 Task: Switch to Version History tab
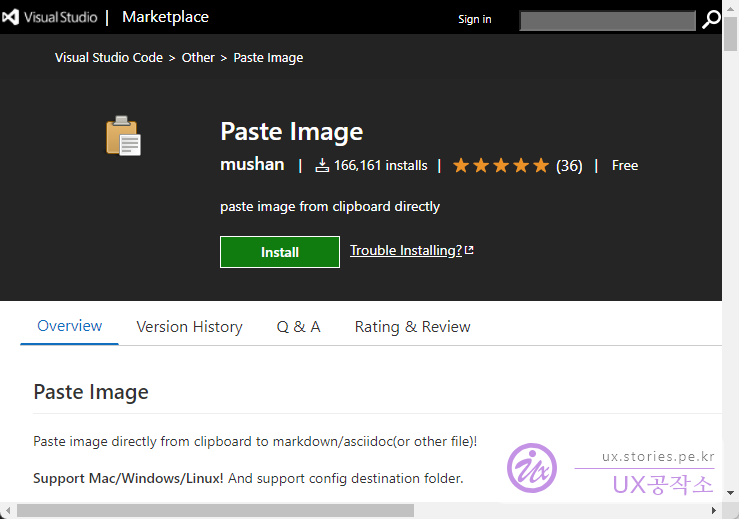[189, 327]
